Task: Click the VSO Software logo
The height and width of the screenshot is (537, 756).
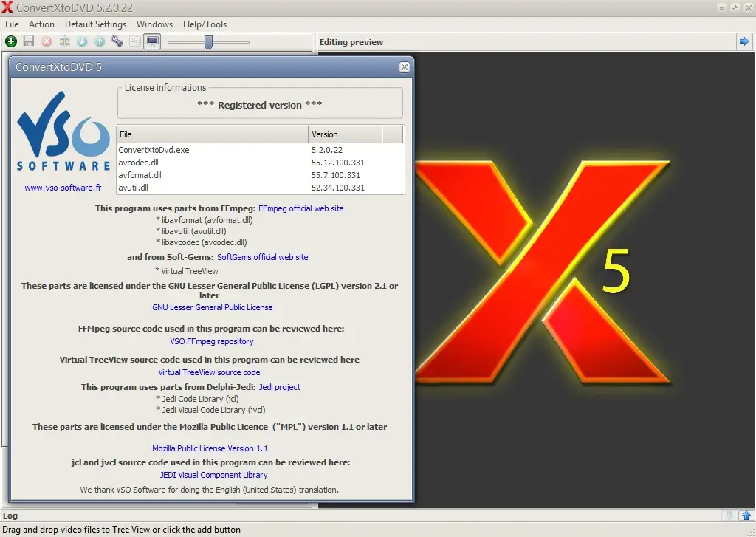Action: click(x=63, y=131)
